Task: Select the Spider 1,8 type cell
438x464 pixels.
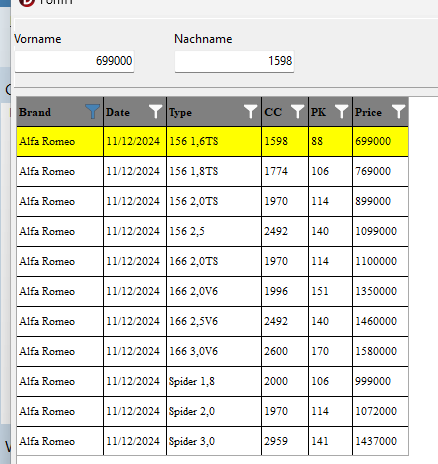Action: coord(214,381)
